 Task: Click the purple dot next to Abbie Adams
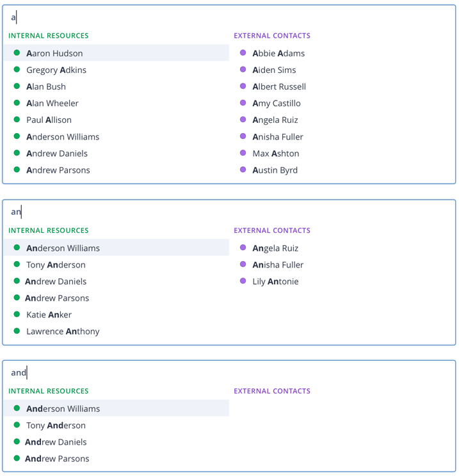[243, 52]
